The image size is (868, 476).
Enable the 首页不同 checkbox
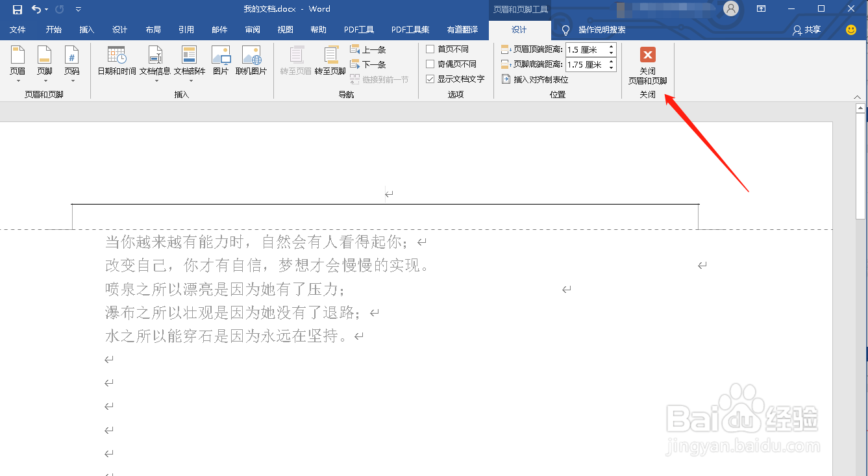coord(430,49)
